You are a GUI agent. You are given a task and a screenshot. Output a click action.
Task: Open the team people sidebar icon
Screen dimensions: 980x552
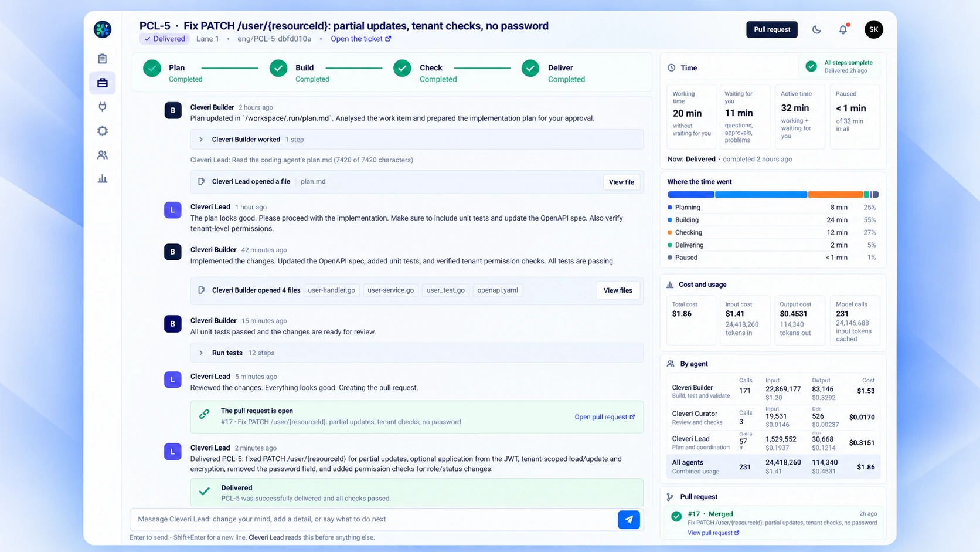[103, 155]
